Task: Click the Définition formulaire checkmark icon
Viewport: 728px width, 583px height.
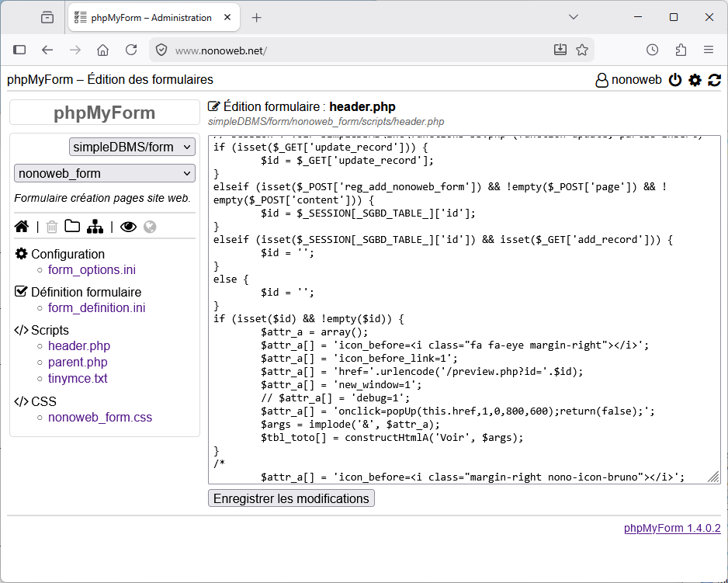Action: tap(22, 291)
